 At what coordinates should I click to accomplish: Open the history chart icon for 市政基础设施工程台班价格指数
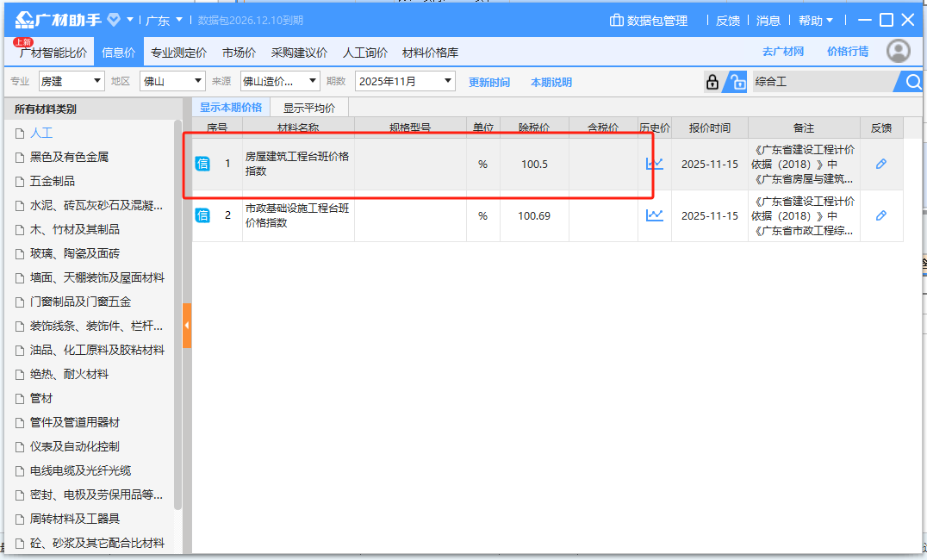tap(655, 215)
